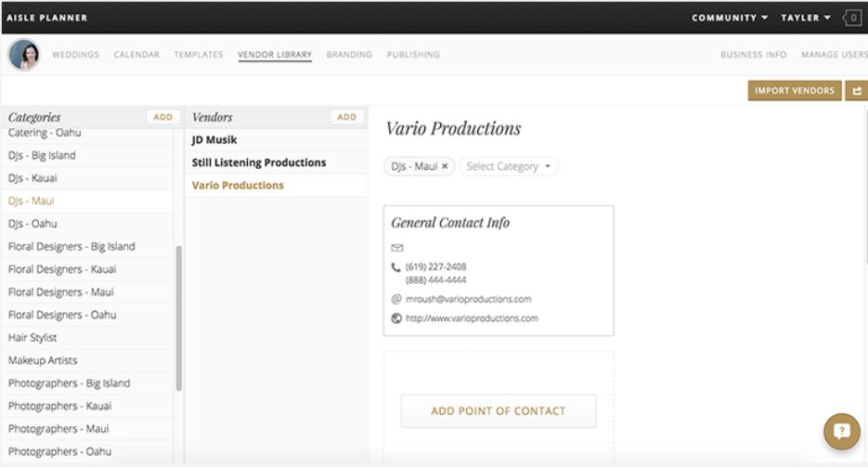
Task: Remove the DJs - Maui category tag
Action: click(x=445, y=166)
